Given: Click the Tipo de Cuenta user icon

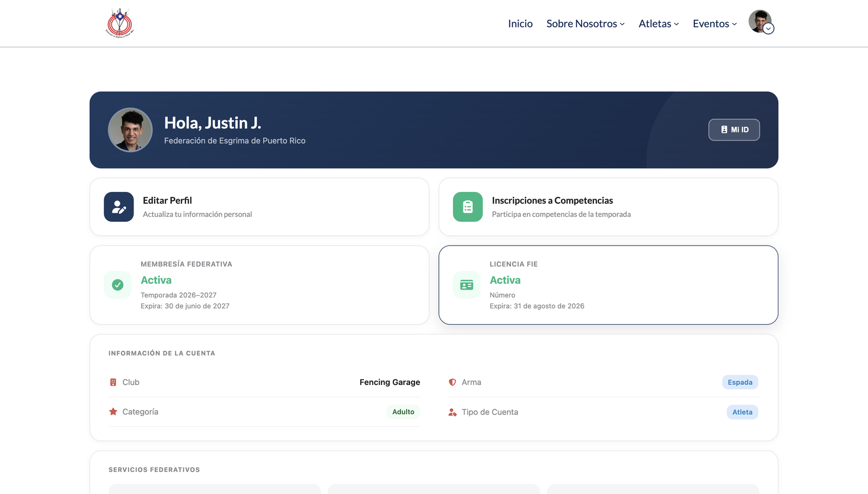Looking at the screenshot, I should tap(452, 412).
